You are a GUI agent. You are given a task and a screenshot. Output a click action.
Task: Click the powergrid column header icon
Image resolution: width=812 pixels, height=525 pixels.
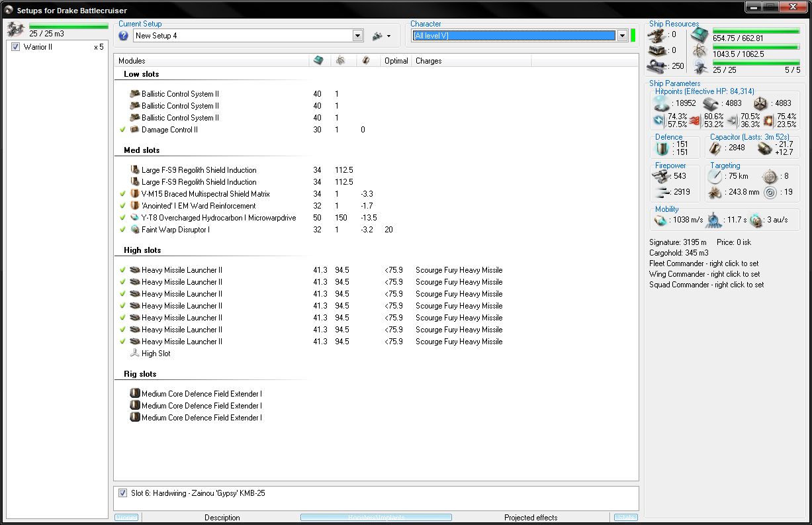(x=339, y=60)
